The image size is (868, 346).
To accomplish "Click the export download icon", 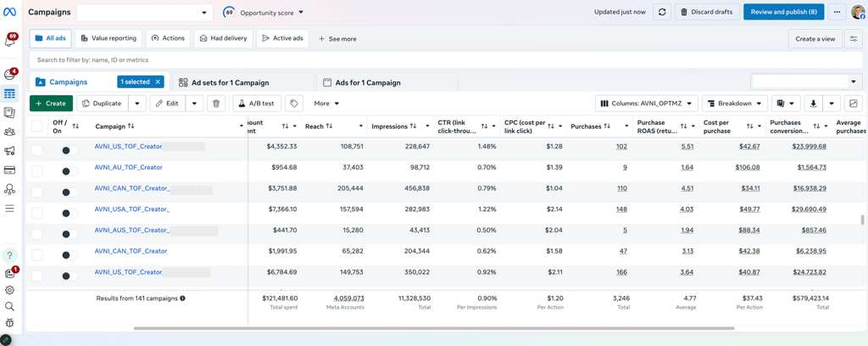I will (813, 103).
